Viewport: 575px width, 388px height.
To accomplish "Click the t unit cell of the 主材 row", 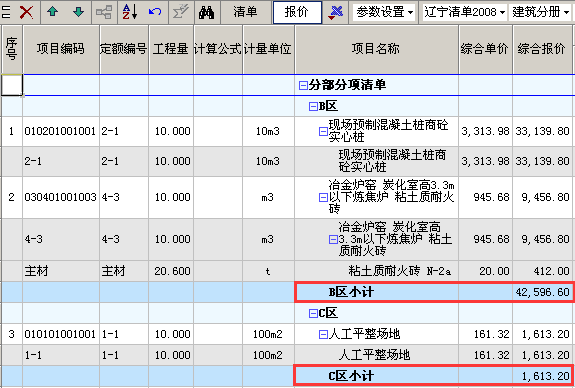I will pos(268,271).
